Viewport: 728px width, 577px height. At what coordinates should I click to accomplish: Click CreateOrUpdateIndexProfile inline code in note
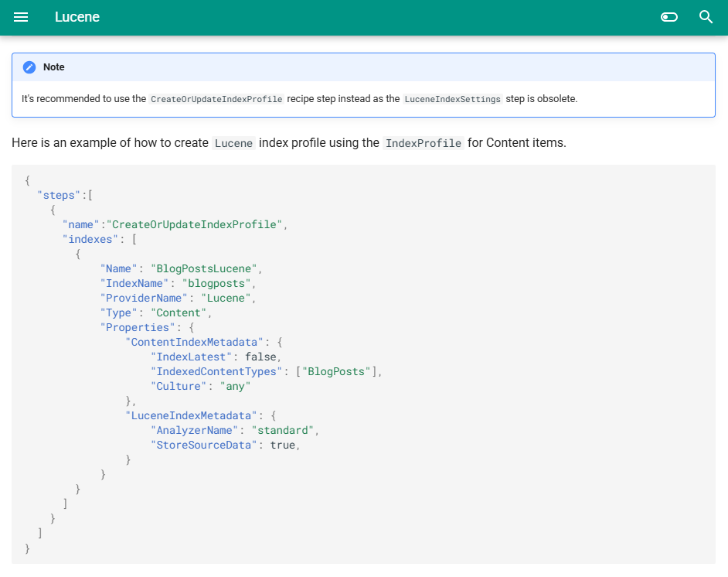pos(216,99)
